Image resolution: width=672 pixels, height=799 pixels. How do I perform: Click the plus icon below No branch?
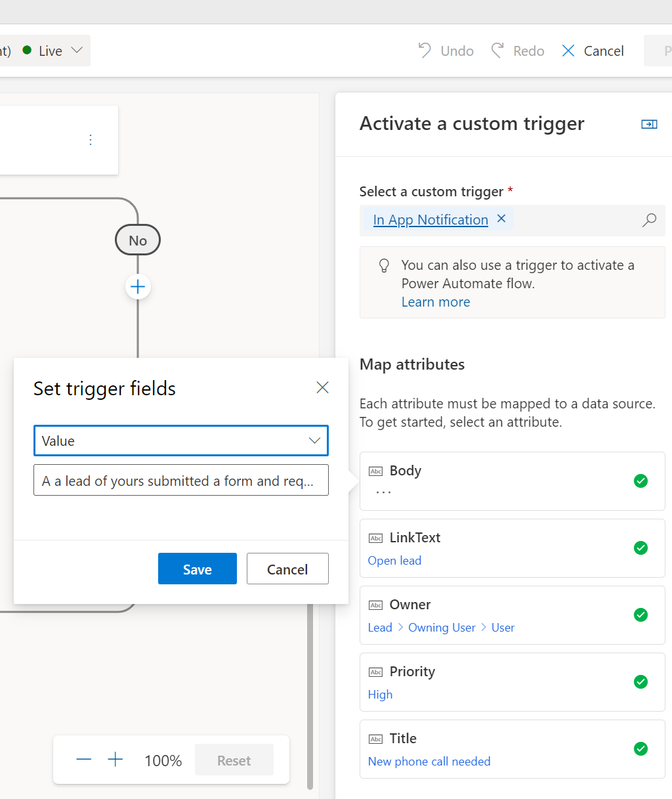[x=138, y=287]
